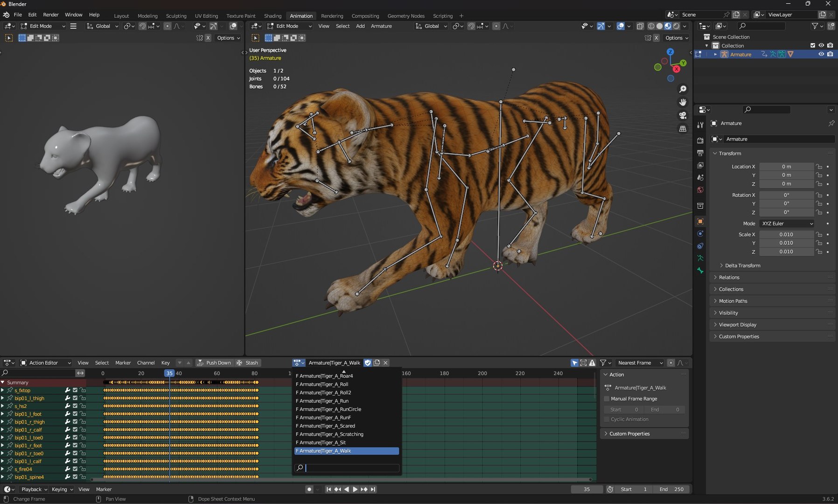Toggle bip01_l_thigh channel lock icon
The height and width of the screenshot is (504, 838).
tap(83, 398)
